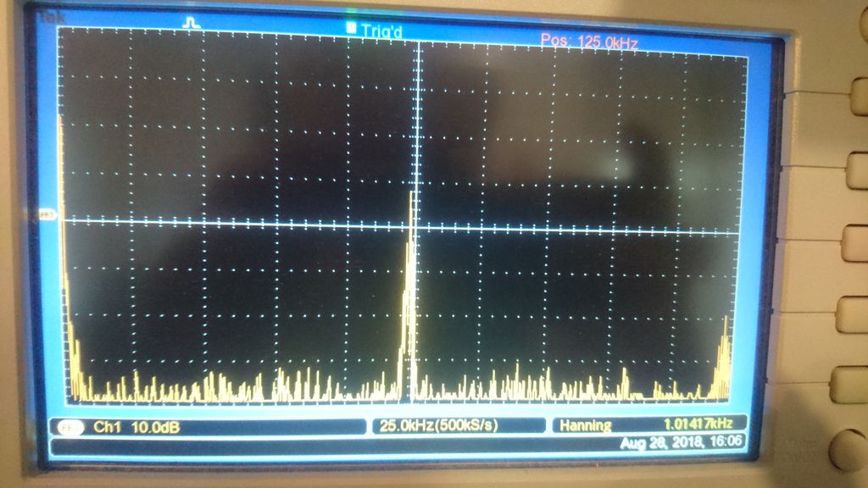Click the round knob at bottom right bezel
868x488 pixels.
pos(847,449)
